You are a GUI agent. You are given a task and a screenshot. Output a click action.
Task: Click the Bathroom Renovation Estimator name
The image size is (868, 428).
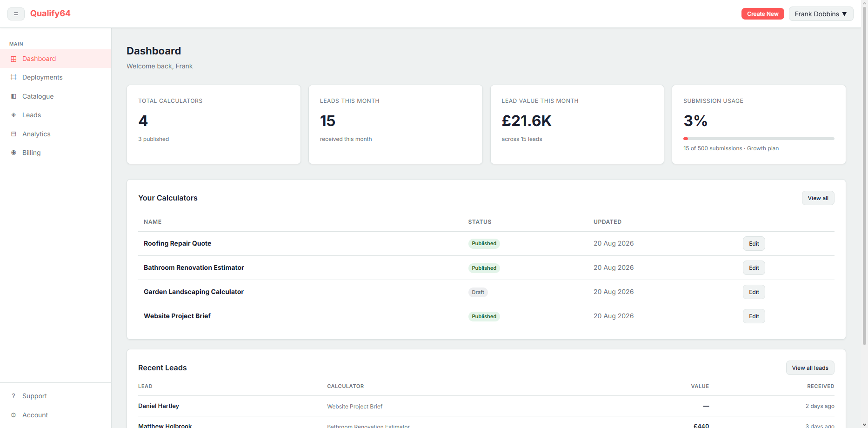(194, 267)
